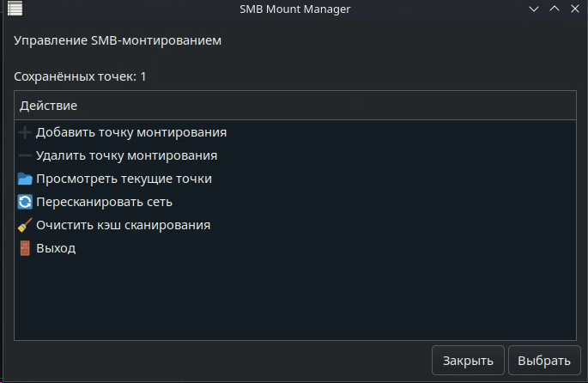Sort by the "Действие" column header

click(295, 106)
